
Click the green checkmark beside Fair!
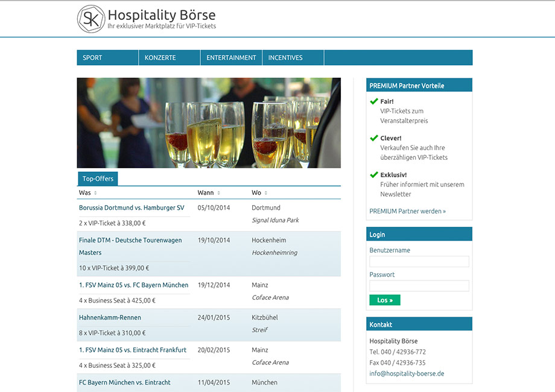click(374, 101)
